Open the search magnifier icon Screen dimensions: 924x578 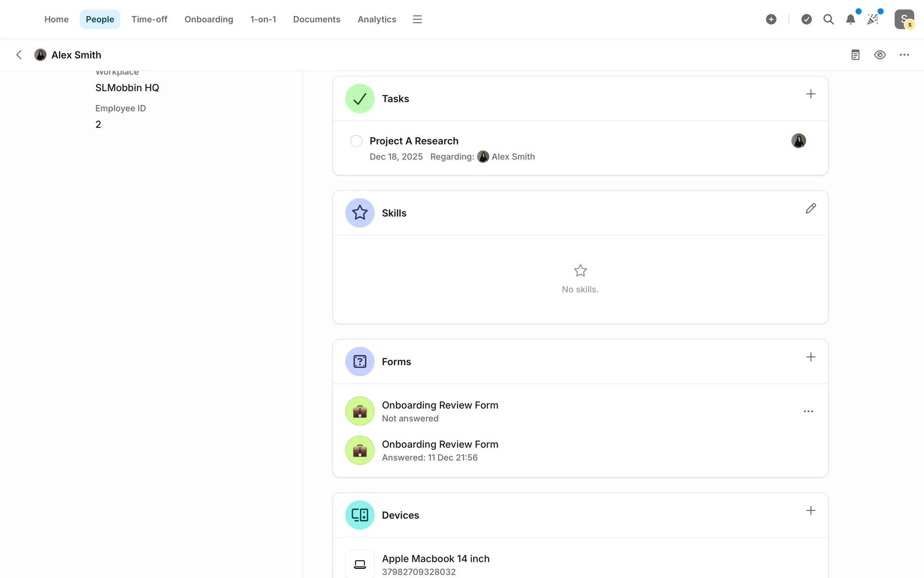[x=828, y=19]
